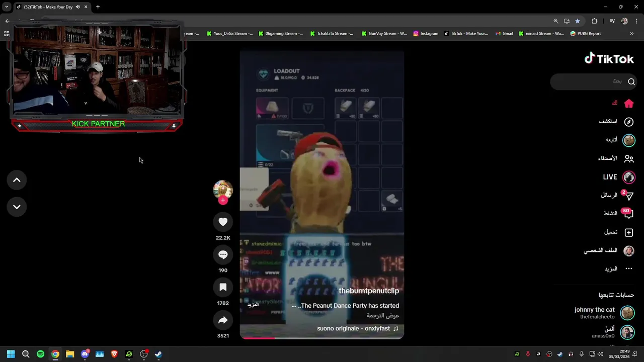
Task: Open Spotify from the taskbar
Action: pos(40,354)
